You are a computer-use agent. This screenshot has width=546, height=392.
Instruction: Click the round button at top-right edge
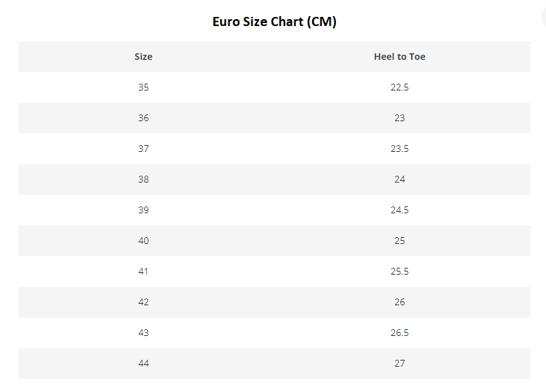[544, 16]
